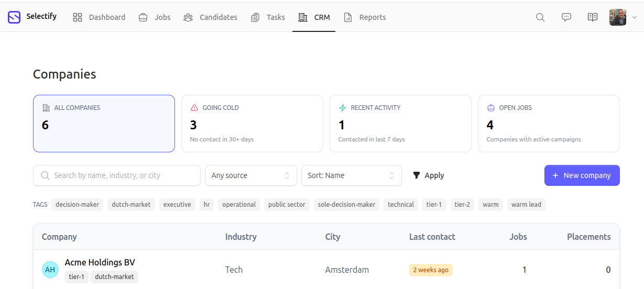Viewport: 644px width, 289px height.
Task: Toggle the sole-decision-maker tag filter
Action: tap(346, 205)
